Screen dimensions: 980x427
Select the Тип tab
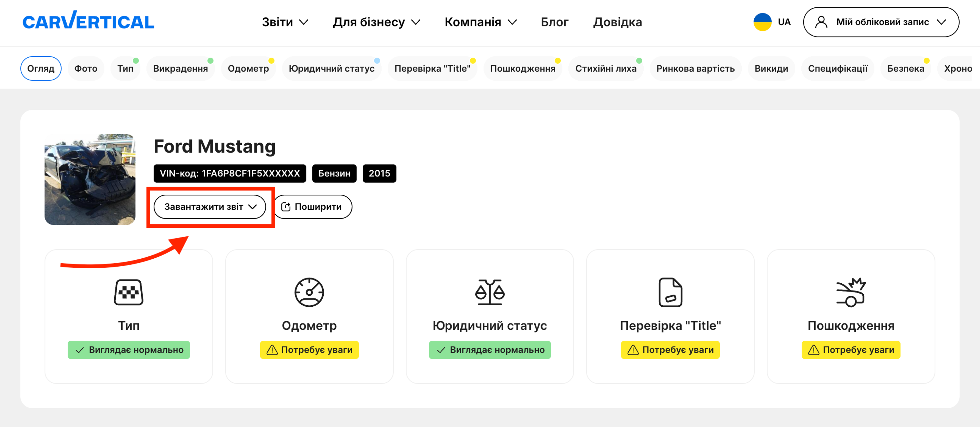coord(125,68)
